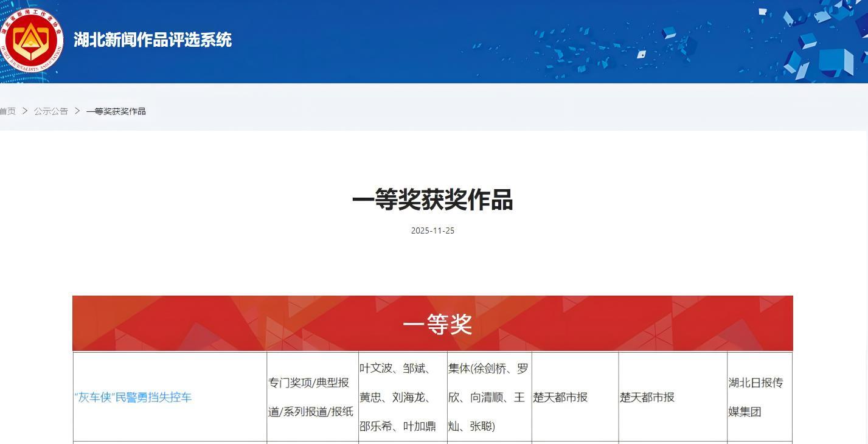Click the 2025-11-25 publish date
Image resolution: width=868 pixels, height=444 pixels.
[x=432, y=231]
